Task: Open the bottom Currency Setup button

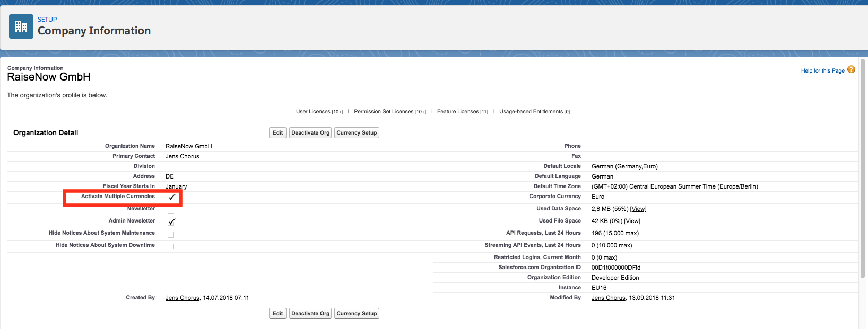Action: pyautogui.click(x=357, y=314)
